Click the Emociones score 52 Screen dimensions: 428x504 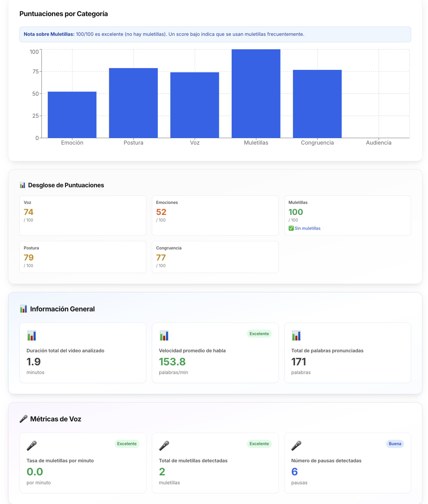[161, 212]
